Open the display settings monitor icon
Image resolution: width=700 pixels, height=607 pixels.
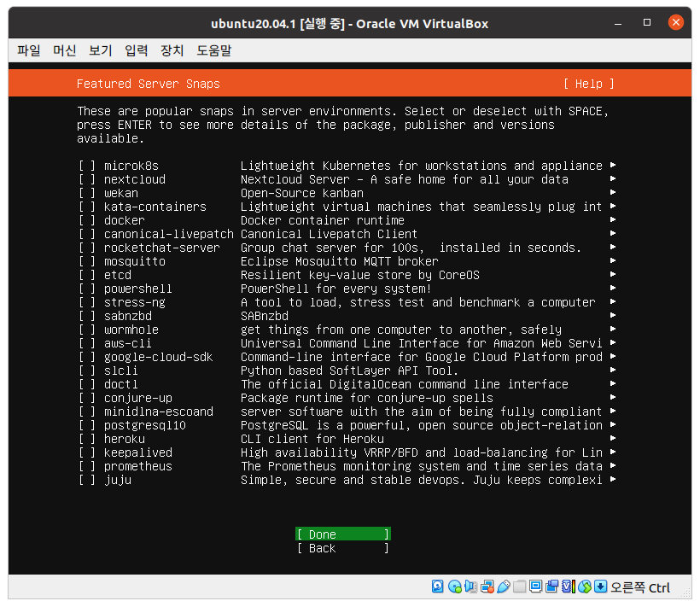click(535, 587)
